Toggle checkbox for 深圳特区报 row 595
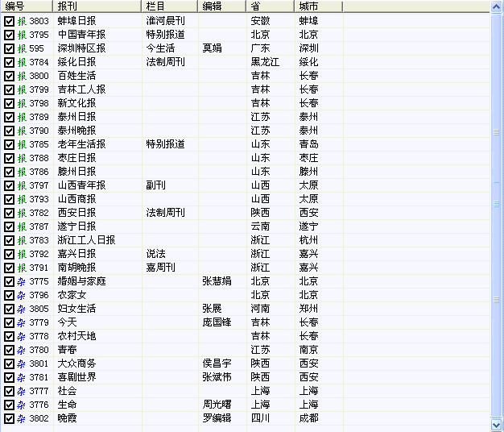The image size is (504, 432). (x=9, y=48)
